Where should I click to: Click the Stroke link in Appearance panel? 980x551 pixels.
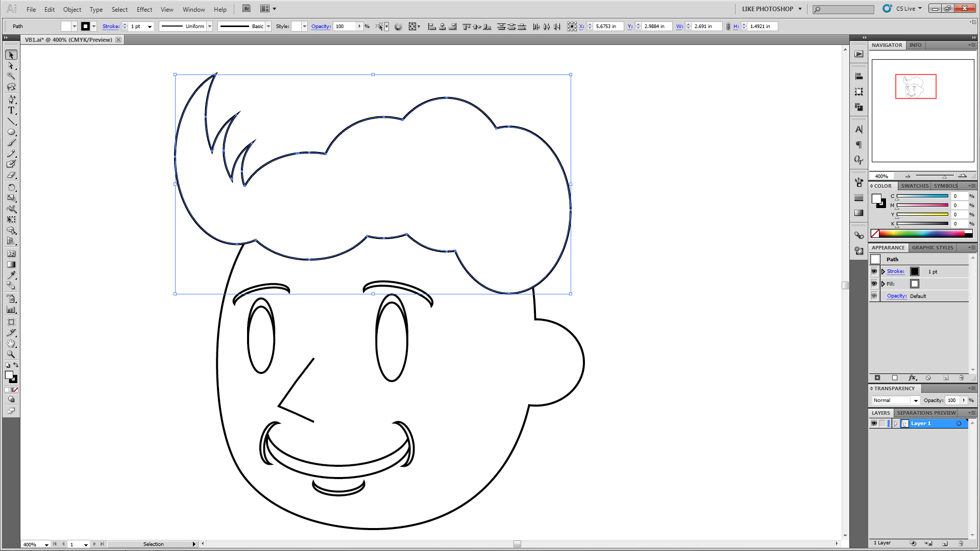pyautogui.click(x=895, y=271)
